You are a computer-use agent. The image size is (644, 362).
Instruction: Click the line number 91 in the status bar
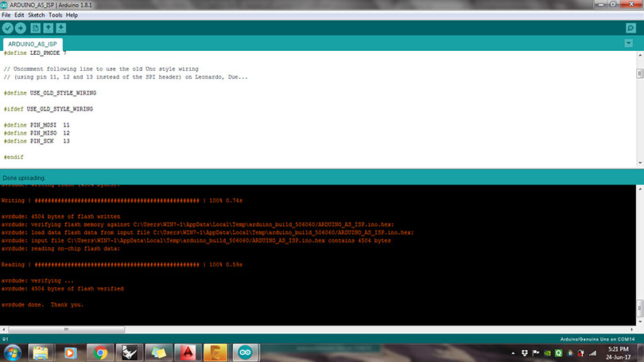tap(6, 339)
